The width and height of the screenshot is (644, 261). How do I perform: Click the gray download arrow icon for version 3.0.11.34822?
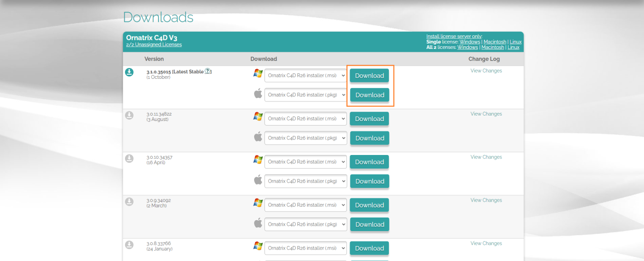(x=129, y=115)
